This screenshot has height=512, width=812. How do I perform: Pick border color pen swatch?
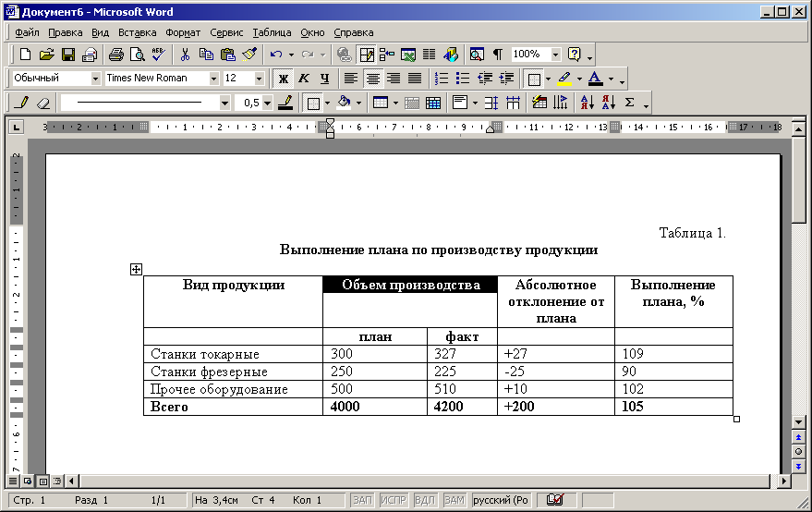point(285,103)
